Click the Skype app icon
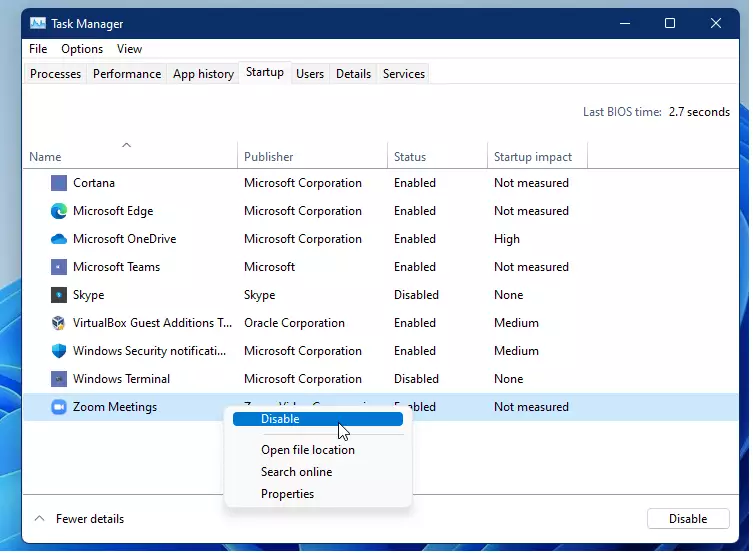The image size is (753, 553). (x=59, y=295)
